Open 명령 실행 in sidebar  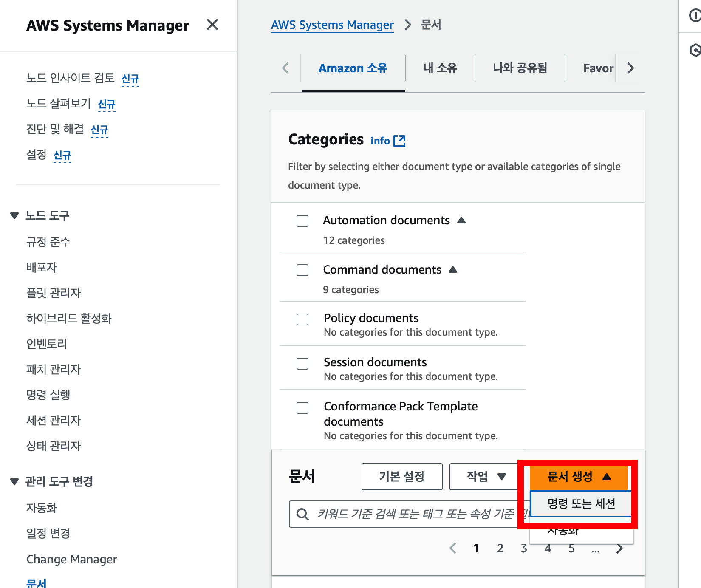[x=48, y=395]
